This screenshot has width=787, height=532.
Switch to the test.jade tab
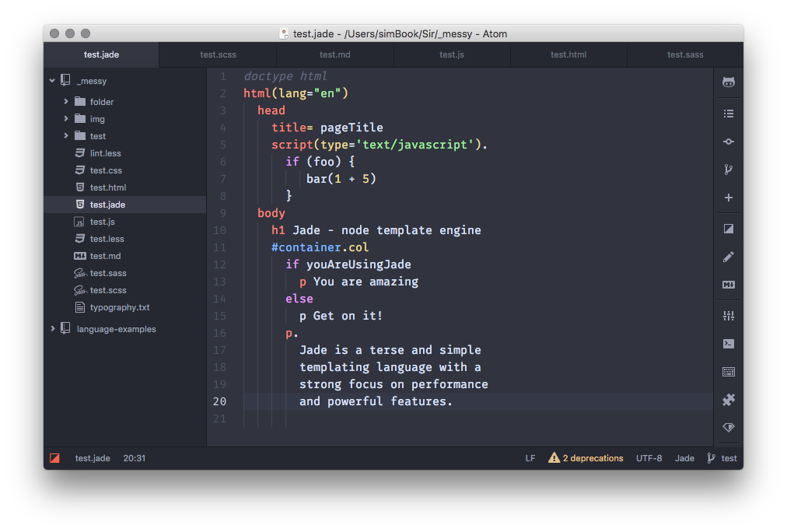(101, 54)
